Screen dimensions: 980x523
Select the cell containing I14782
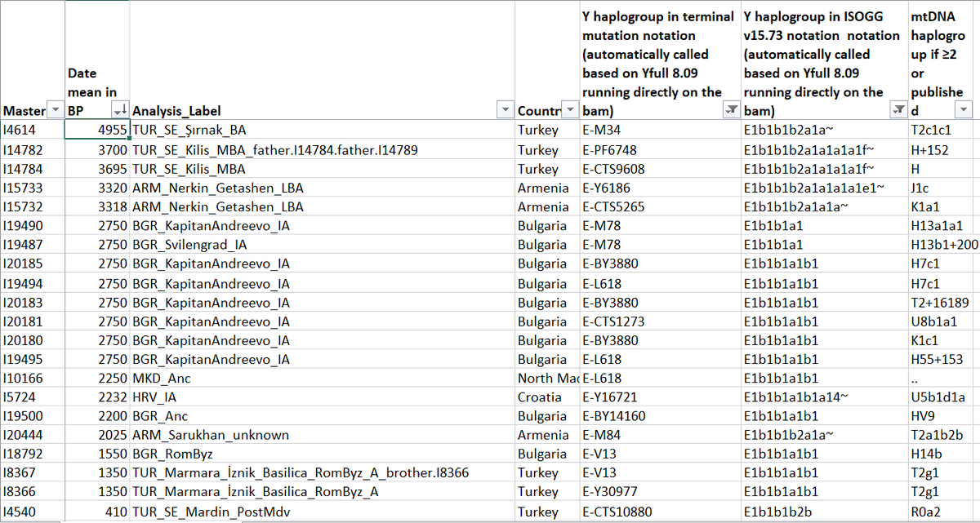click(x=33, y=150)
